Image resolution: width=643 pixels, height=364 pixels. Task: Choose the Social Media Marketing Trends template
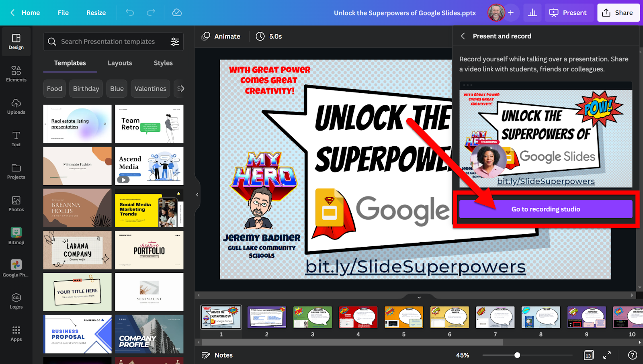pyautogui.click(x=149, y=208)
